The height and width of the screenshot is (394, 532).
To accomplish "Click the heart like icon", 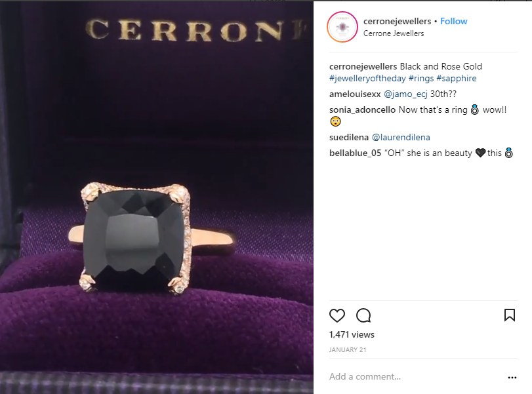I will pyautogui.click(x=337, y=315).
